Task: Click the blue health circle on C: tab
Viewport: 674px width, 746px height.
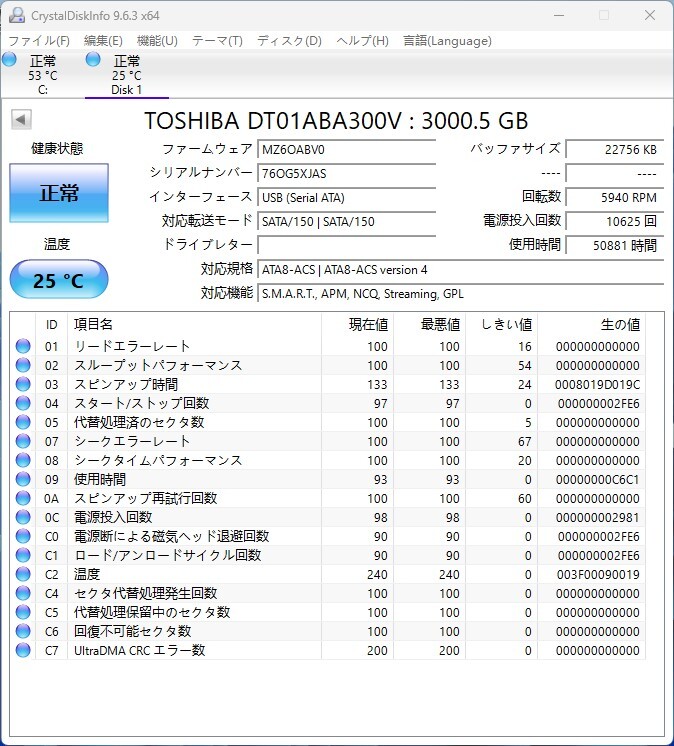Action: coord(10,59)
